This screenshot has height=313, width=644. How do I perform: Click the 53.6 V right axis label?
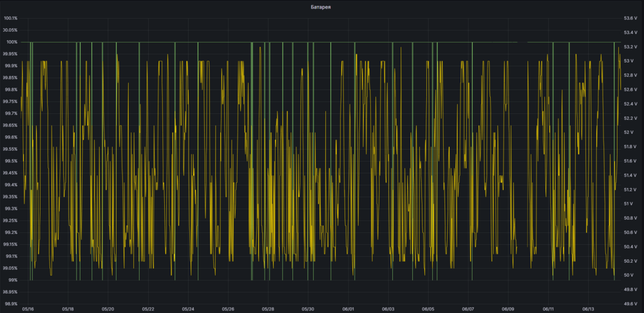pos(630,18)
